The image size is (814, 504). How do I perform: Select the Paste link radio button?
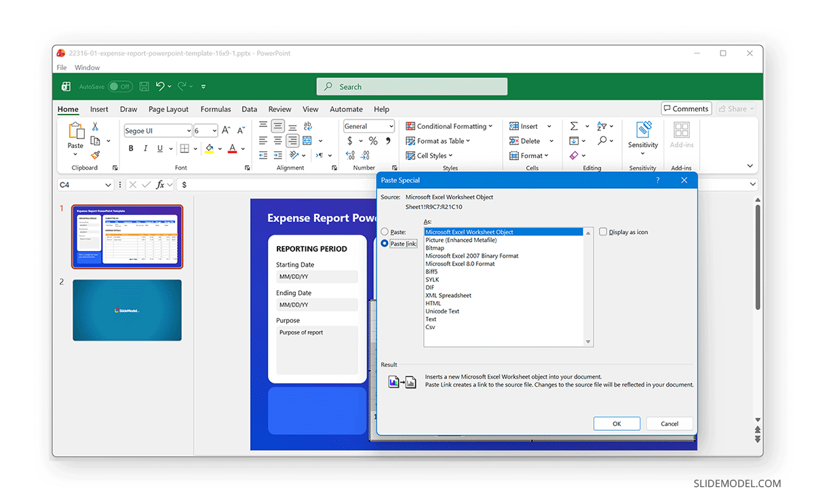(385, 244)
